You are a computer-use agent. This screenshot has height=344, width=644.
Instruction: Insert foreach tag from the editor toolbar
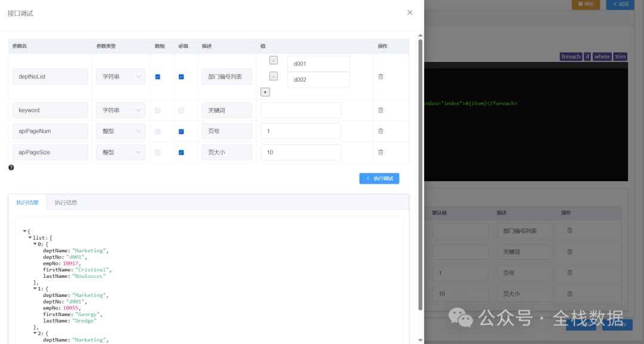pyautogui.click(x=571, y=57)
